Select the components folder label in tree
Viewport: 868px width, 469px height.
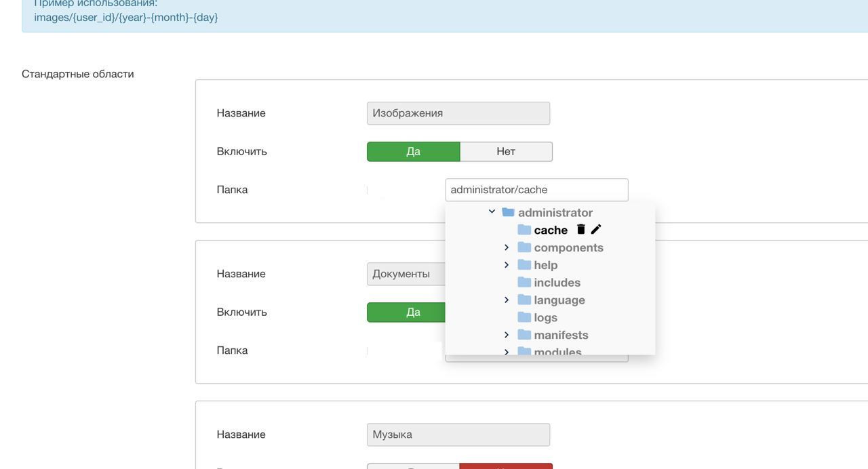tap(568, 248)
